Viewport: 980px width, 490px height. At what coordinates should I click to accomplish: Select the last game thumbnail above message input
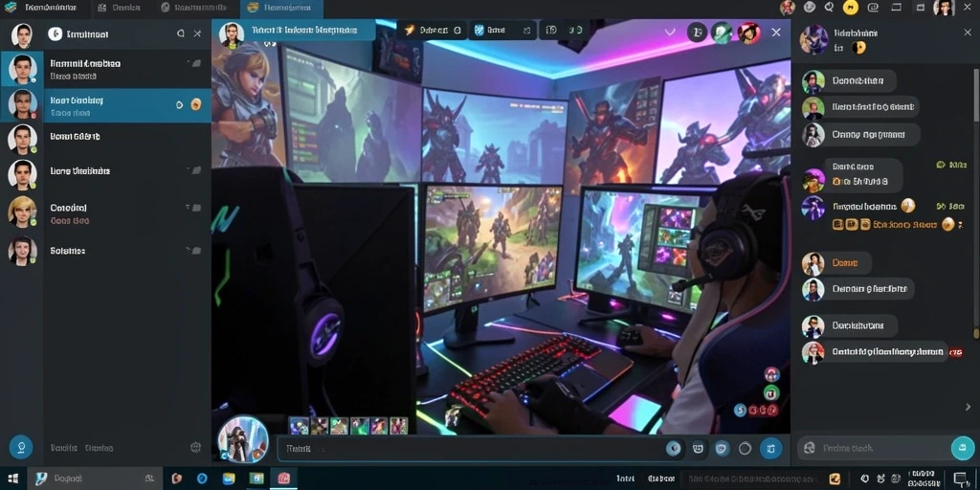(x=399, y=426)
